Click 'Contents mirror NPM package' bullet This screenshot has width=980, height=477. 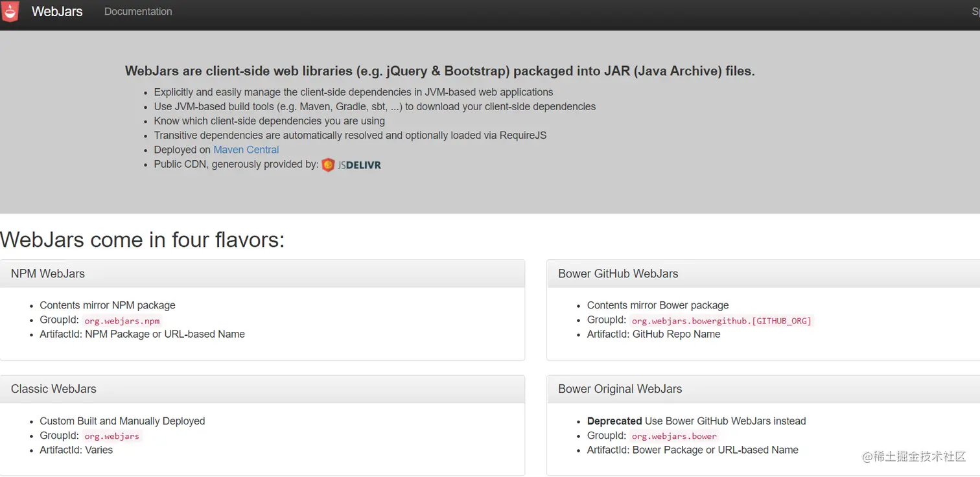(108, 305)
